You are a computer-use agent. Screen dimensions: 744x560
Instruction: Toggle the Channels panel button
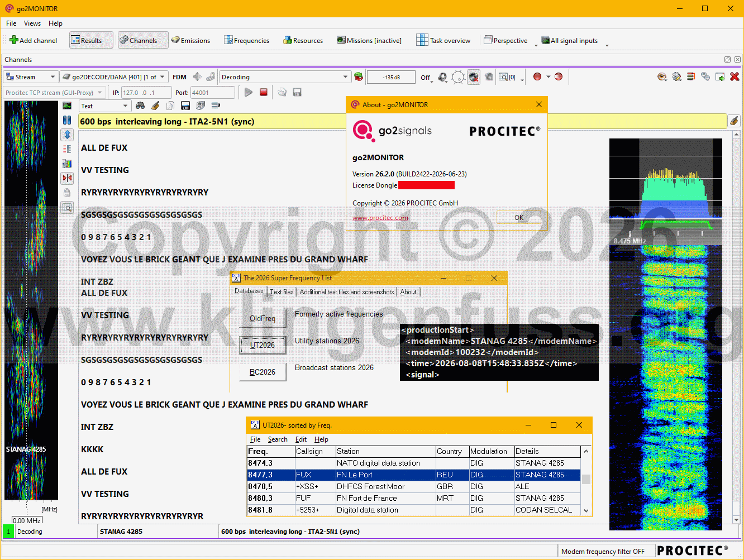pyautogui.click(x=143, y=40)
